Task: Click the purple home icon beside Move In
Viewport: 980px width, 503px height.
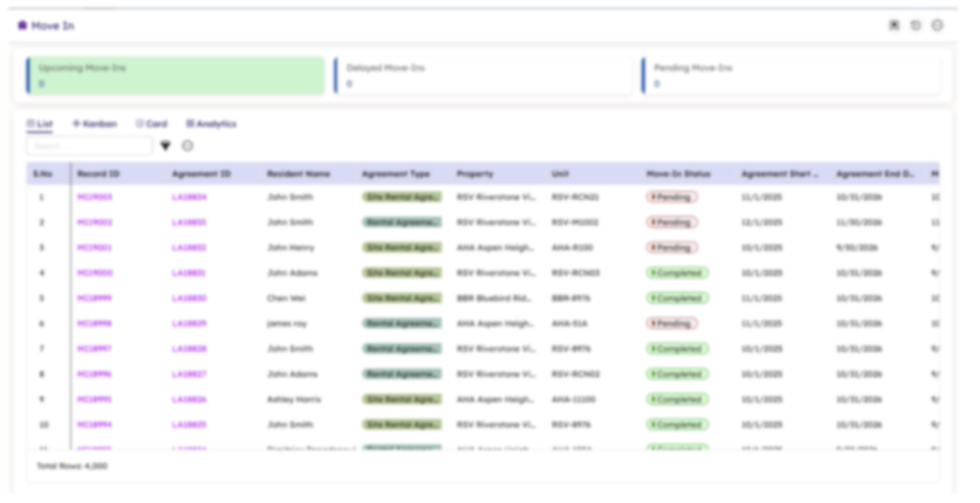Action: (x=22, y=25)
